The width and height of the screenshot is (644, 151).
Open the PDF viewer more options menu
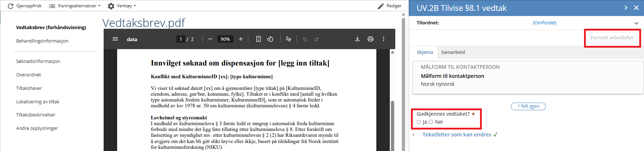pyautogui.click(x=384, y=39)
